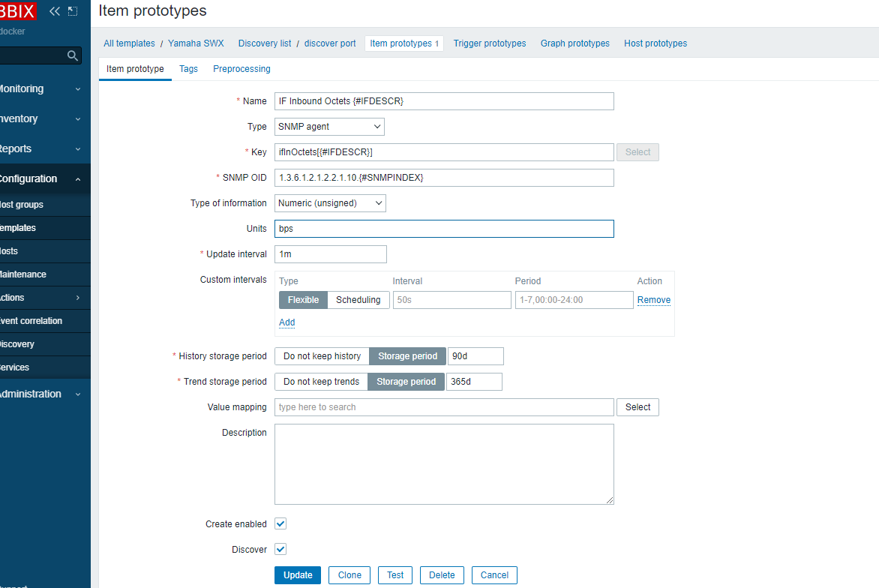Image resolution: width=879 pixels, height=588 pixels.
Task: Click the Clone button
Action: pyautogui.click(x=349, y=575)
